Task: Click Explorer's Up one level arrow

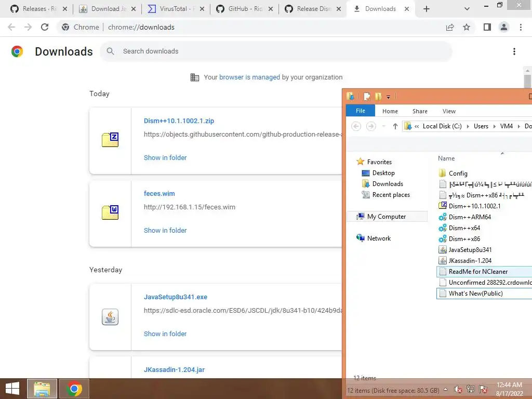Action: [395, 126]
